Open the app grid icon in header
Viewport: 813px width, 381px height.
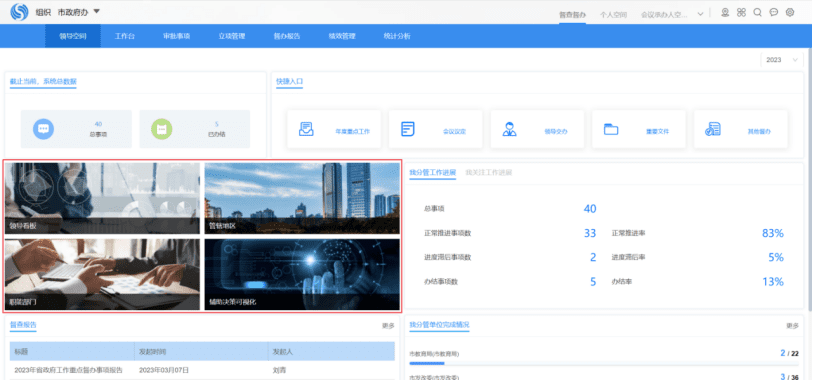741,12
